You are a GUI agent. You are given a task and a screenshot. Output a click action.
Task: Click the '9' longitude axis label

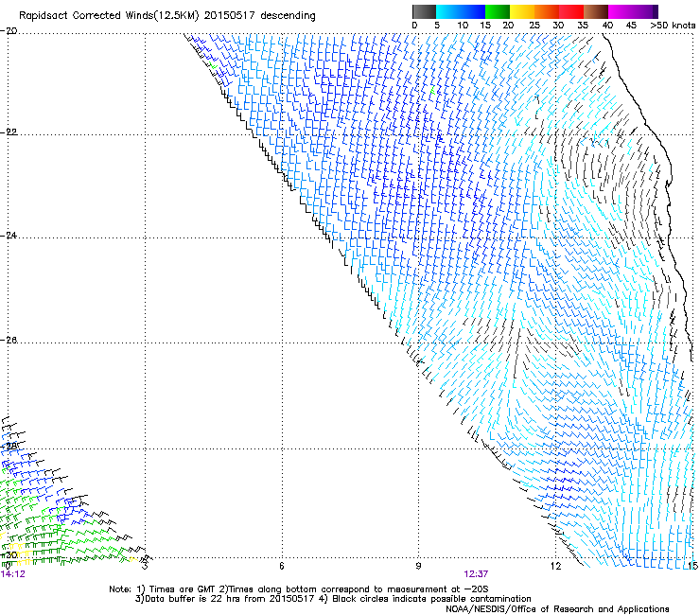(418, 567)
